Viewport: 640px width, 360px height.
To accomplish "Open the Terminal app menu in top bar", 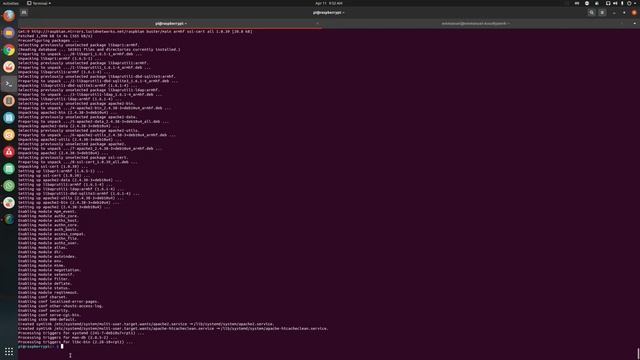I will [x=39, y=3].
